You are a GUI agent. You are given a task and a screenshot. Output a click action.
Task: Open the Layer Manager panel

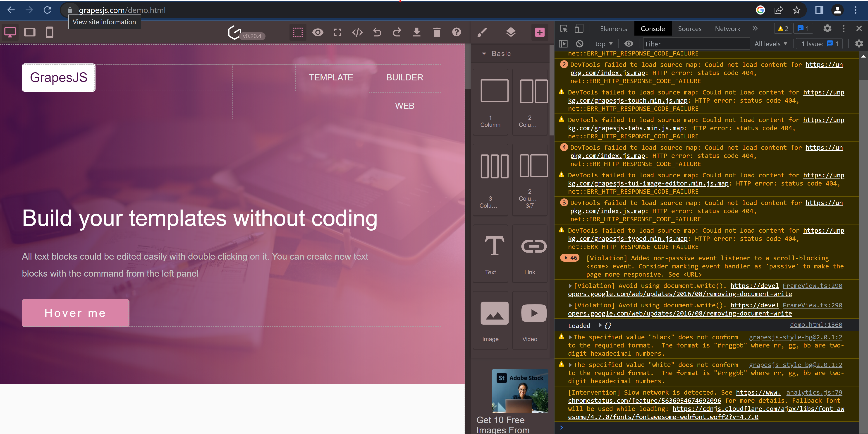[x=511, y=32]
